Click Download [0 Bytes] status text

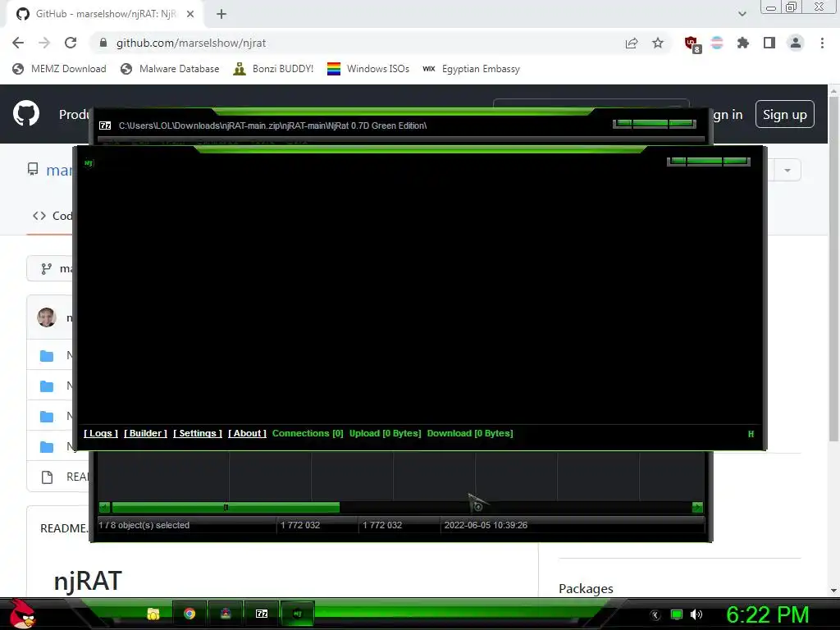click(470, 433)
